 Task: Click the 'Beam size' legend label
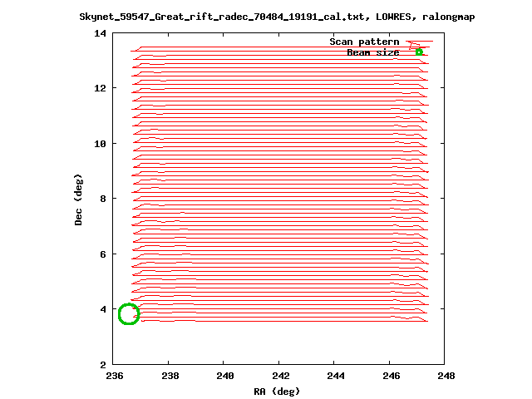[373, 52]
